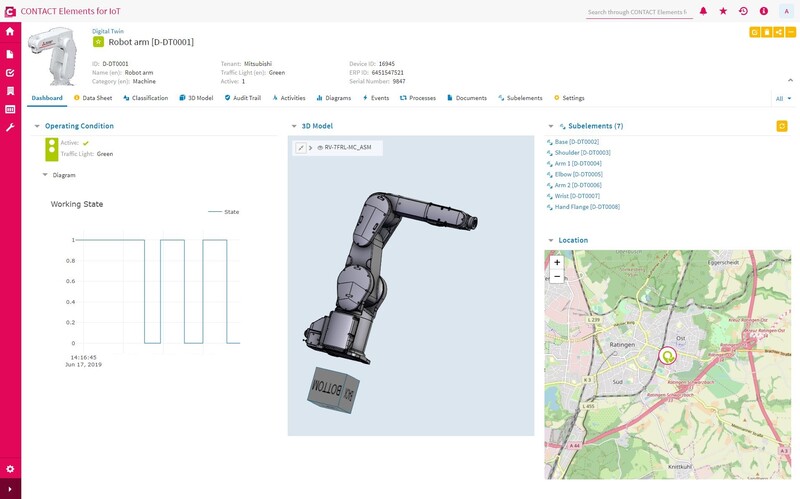
Task: Go to Home in left sidebar
Action: pos(10,32)
